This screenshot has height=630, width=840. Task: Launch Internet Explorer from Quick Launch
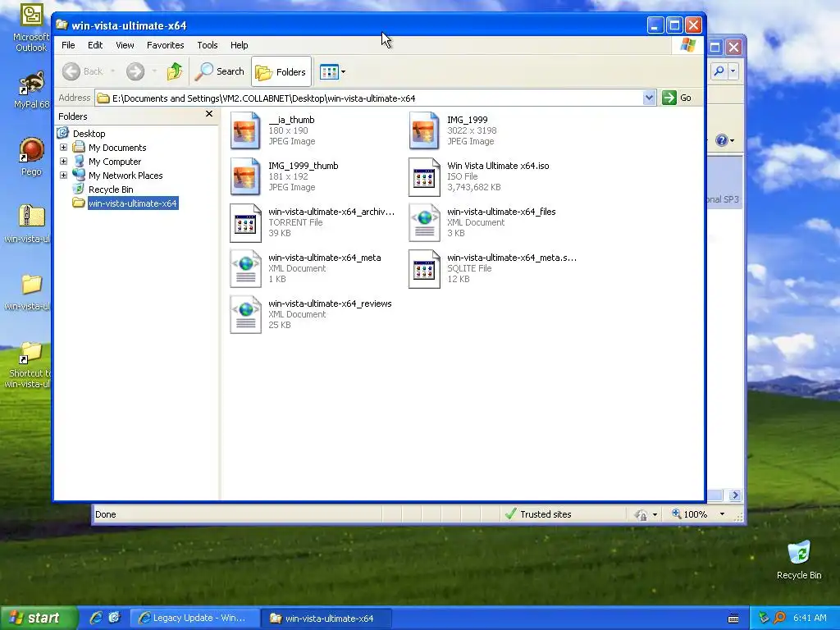click(x=96, y=618)
